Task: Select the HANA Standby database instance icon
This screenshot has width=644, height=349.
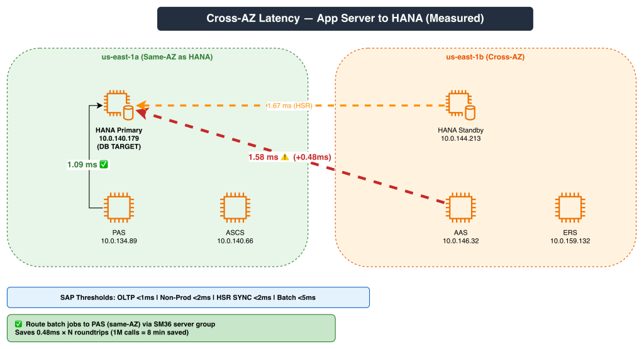Action: [x=460, y=105]
